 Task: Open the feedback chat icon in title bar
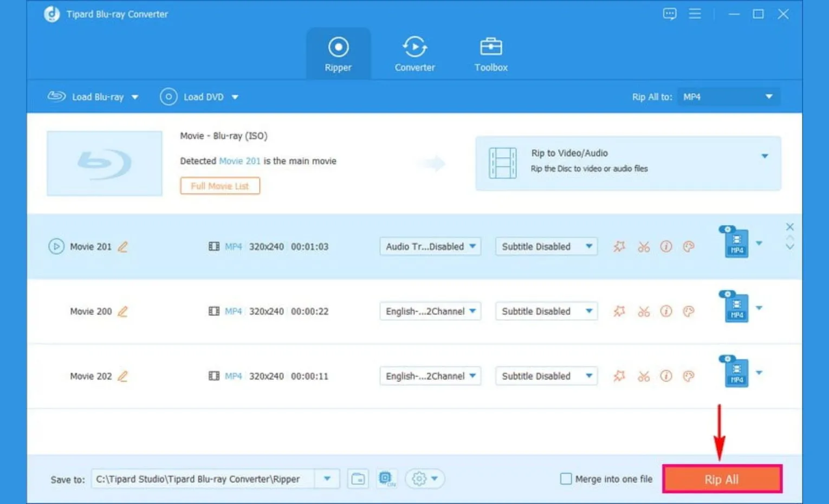pyautogui.click(x=670, y=14)
